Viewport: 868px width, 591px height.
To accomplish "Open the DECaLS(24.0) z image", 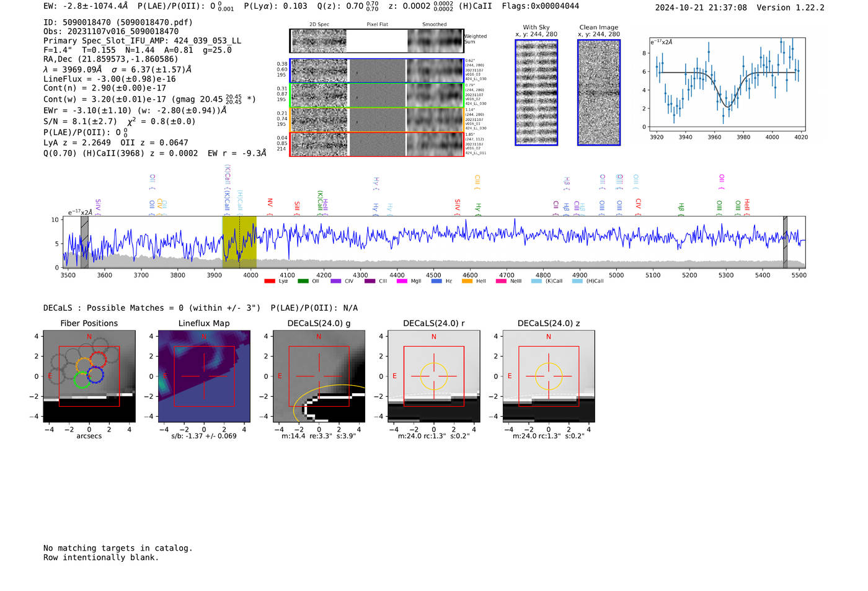I will pos(549,376).
